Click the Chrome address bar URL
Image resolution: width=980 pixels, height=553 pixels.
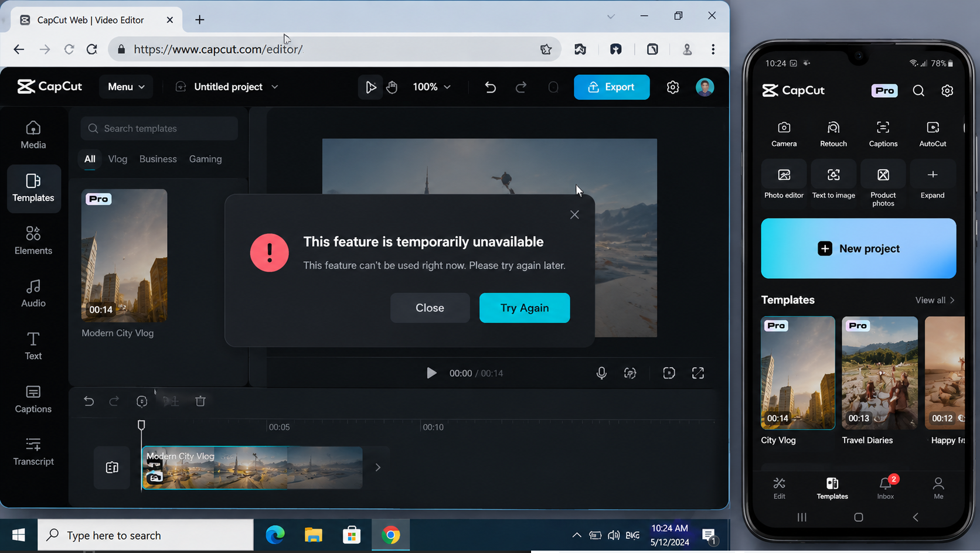click(218, 49)
